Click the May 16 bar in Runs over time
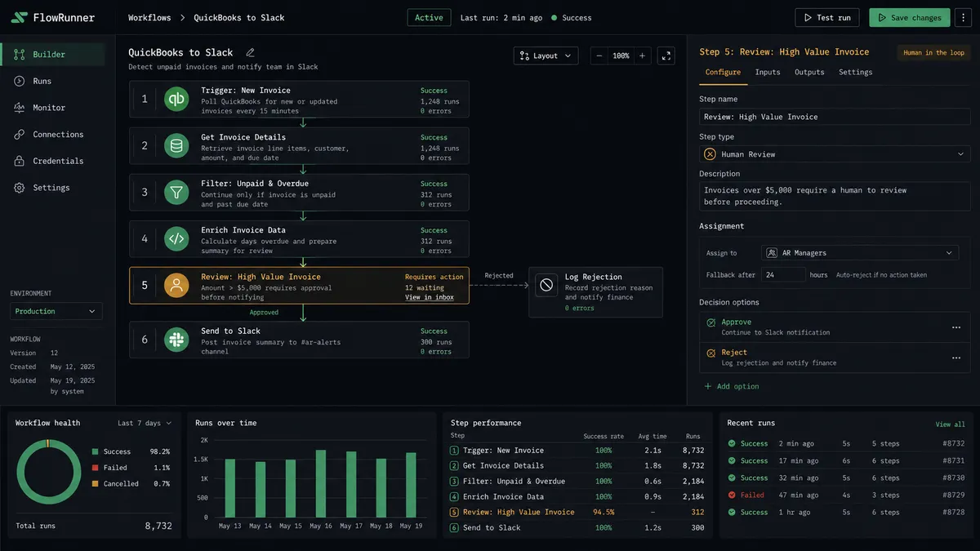 coord(321,483)
